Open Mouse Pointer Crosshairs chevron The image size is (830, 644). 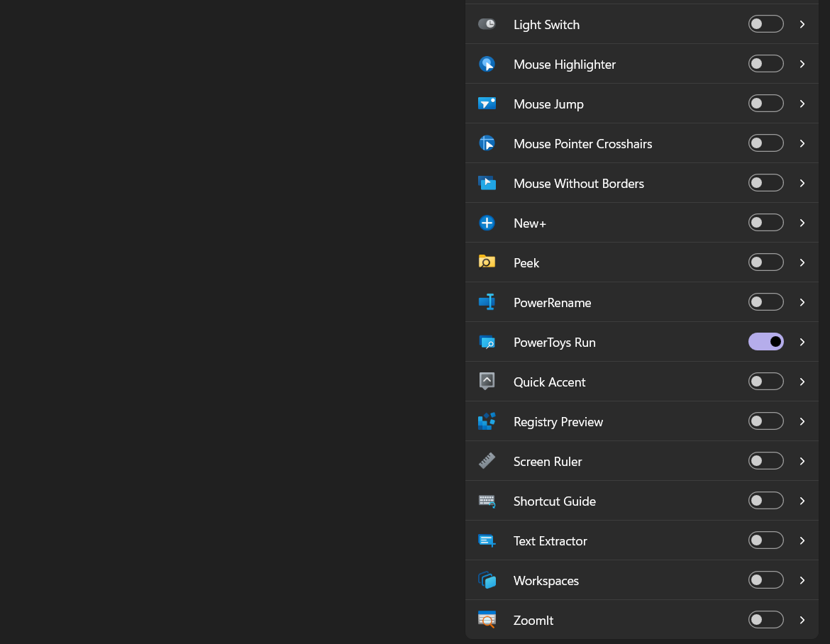click(x=802, y=143)
